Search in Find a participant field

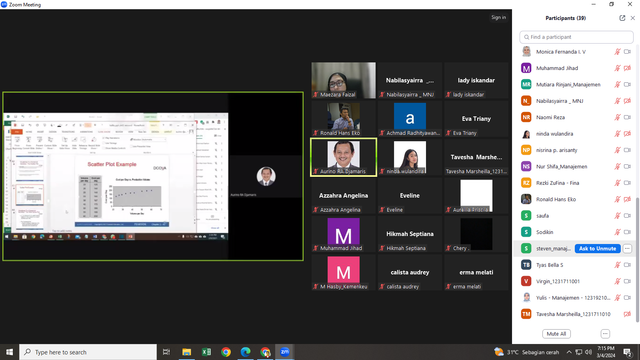pos(576,37)
